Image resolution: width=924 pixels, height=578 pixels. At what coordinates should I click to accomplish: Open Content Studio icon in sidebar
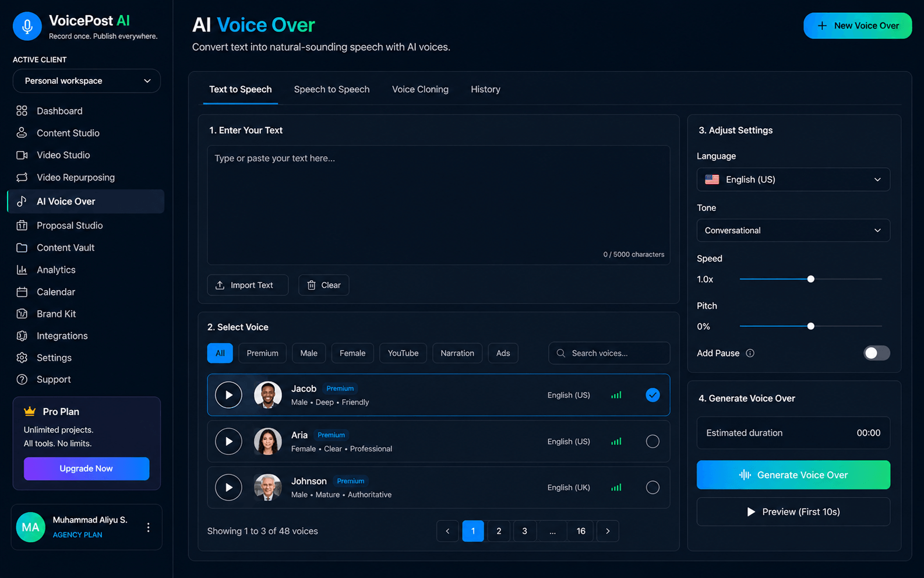22,133
